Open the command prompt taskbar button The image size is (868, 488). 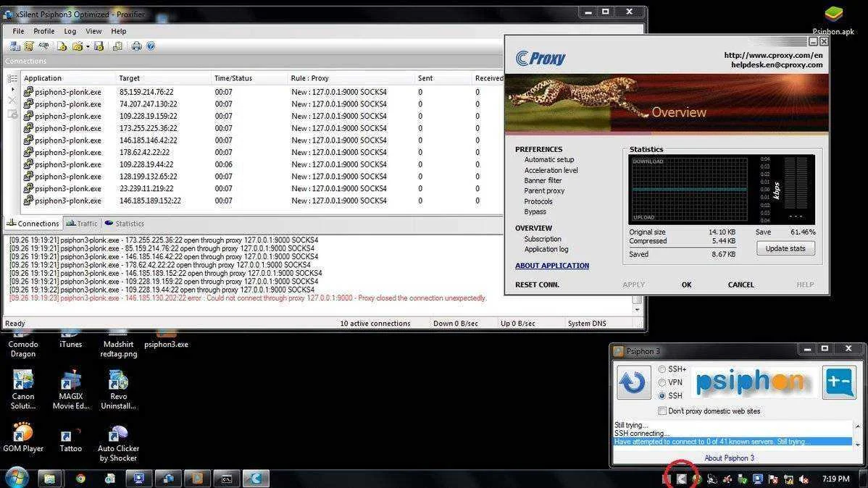[x=226, y=479]
